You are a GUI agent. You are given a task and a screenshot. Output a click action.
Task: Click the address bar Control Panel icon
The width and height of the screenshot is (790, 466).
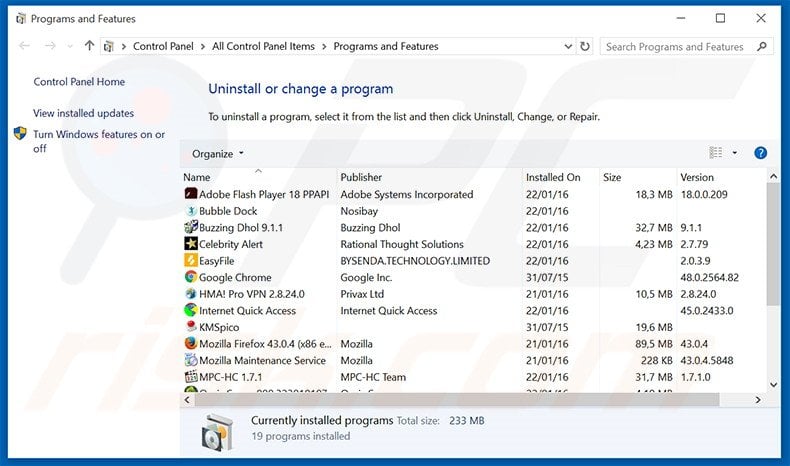pyautogui.click(x=108, y=47)
